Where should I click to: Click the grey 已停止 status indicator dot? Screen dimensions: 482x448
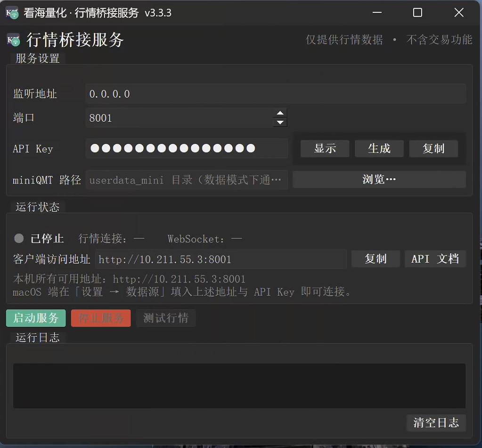19,239
